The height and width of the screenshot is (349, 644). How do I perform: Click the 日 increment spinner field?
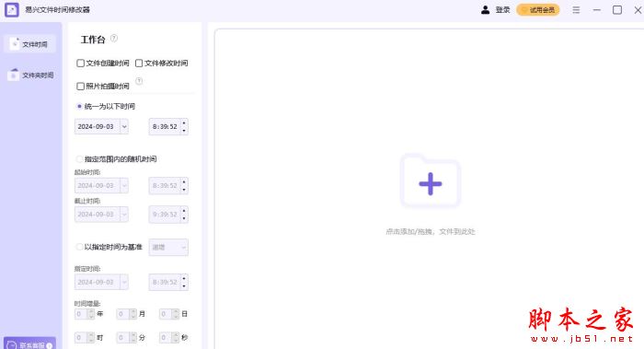[169, 314]
